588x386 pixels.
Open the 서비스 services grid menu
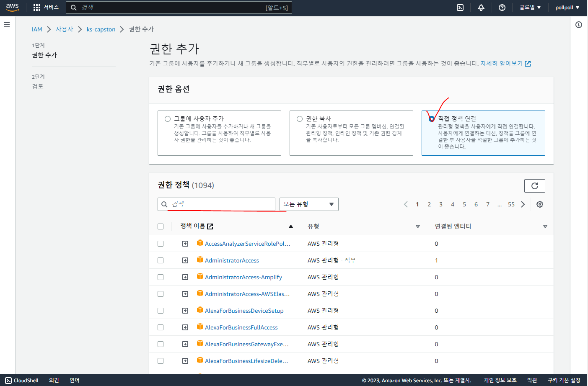click(x=46, y=8)
